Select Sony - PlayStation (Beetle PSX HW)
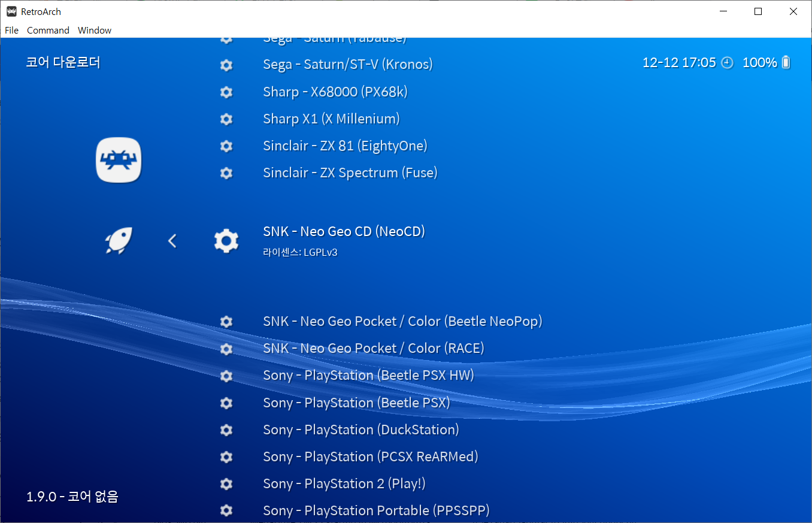The width and height of the screenshot is (812, 523). [x=368, y=376]
